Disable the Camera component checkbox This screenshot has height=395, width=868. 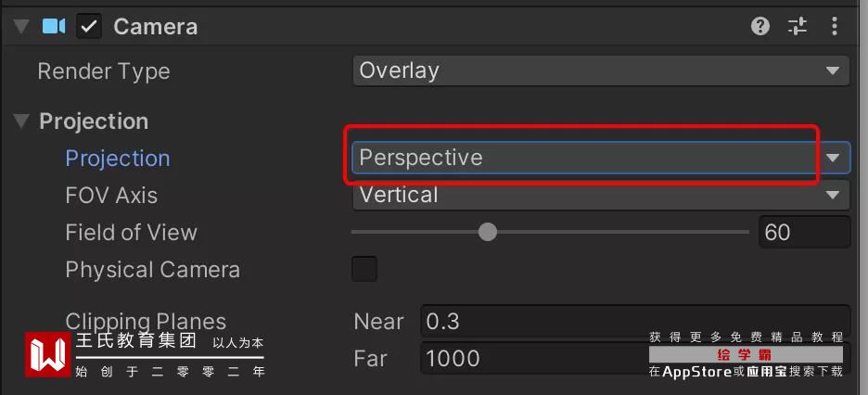[89, 27]
